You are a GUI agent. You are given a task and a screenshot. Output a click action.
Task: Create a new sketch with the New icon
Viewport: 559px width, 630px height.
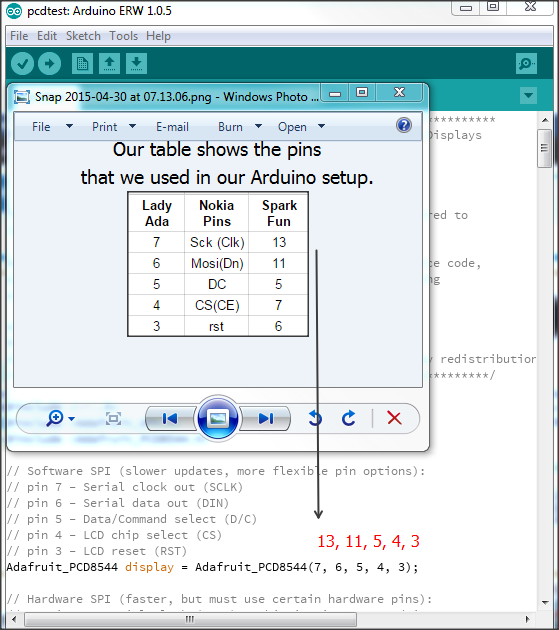(82, 63)
